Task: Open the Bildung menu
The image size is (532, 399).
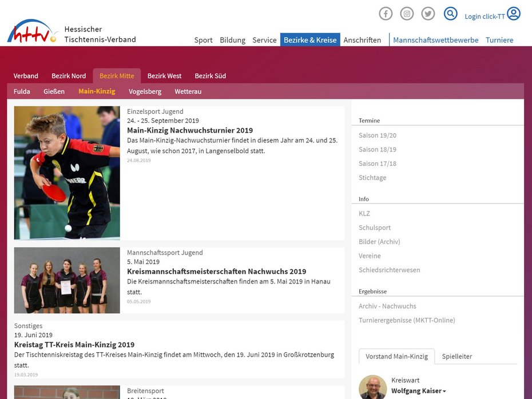Action: click(x=232, y=40)
